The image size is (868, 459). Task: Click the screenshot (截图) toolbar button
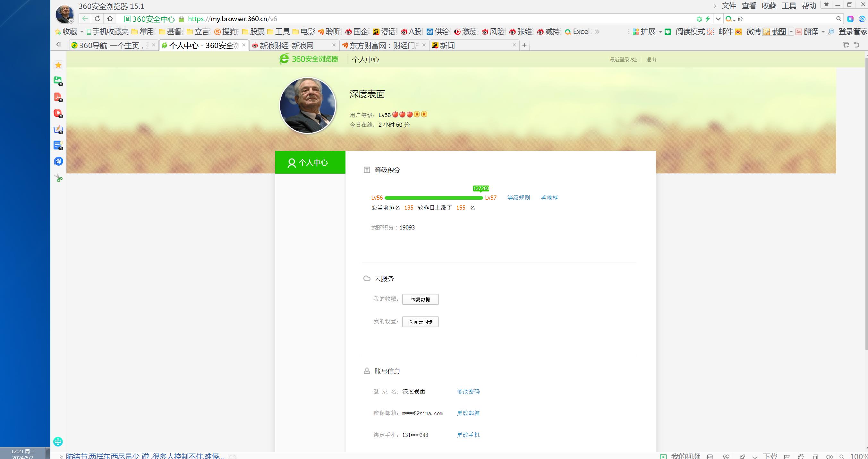(775, 32)
